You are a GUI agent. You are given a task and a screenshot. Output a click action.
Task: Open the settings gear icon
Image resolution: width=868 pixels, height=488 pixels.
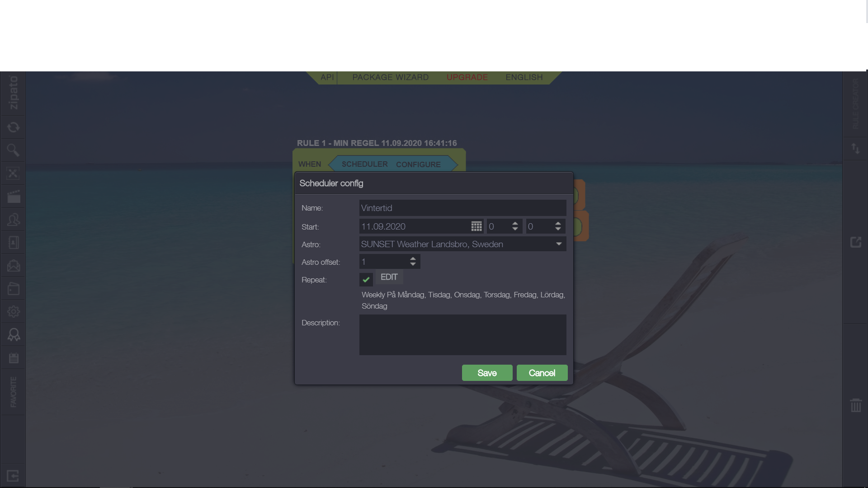click(13, 312)
